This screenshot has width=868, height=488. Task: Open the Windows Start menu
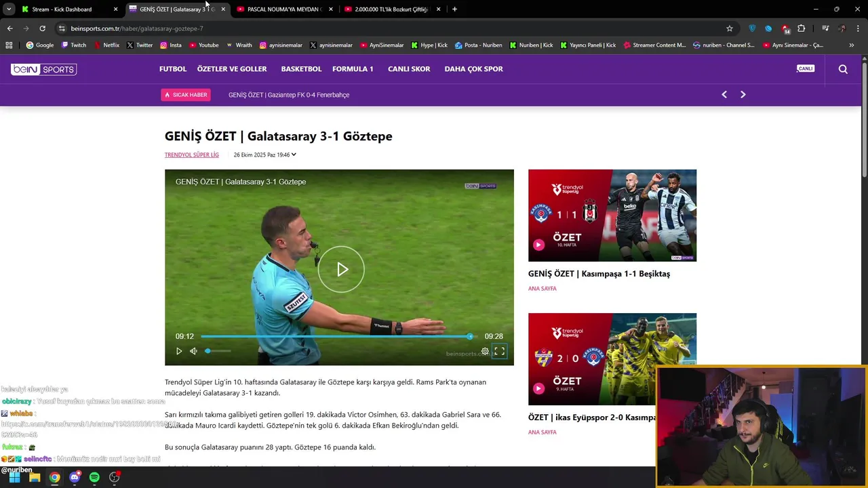tap(14, 477)
